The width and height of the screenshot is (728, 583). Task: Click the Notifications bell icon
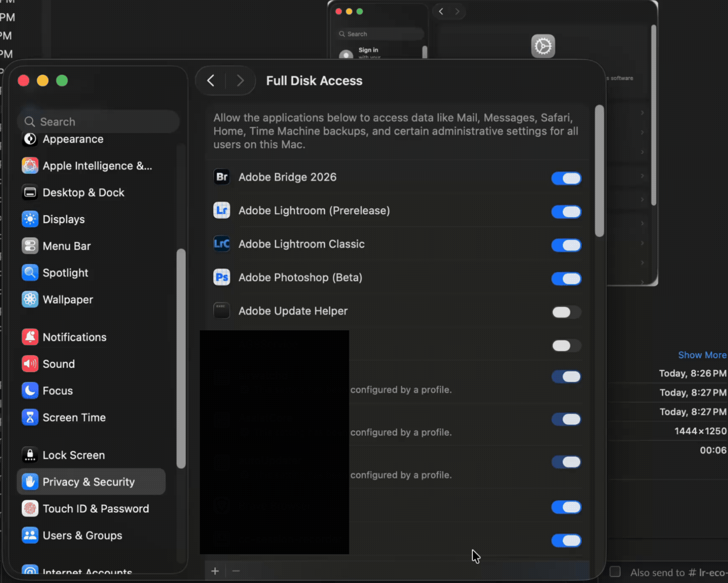pos(30,337)
